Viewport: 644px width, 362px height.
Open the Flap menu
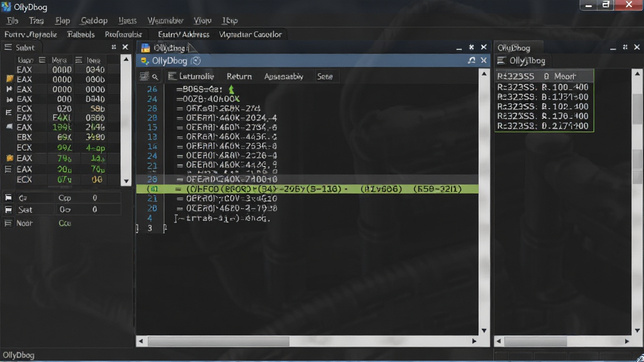pos(62,21)
